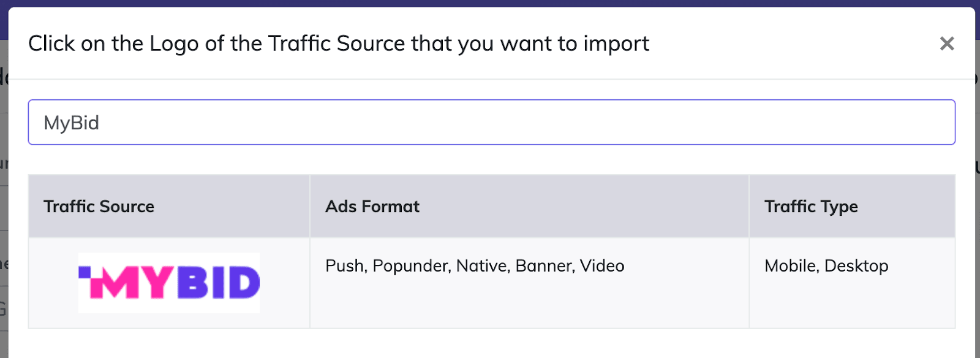Click the words Click on in title
980x358 pixels.
[67, 44]
